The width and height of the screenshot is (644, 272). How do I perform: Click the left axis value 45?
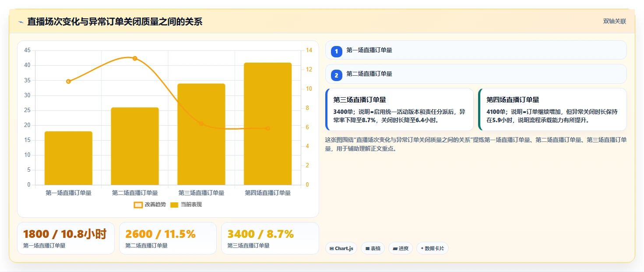point(28,50)
